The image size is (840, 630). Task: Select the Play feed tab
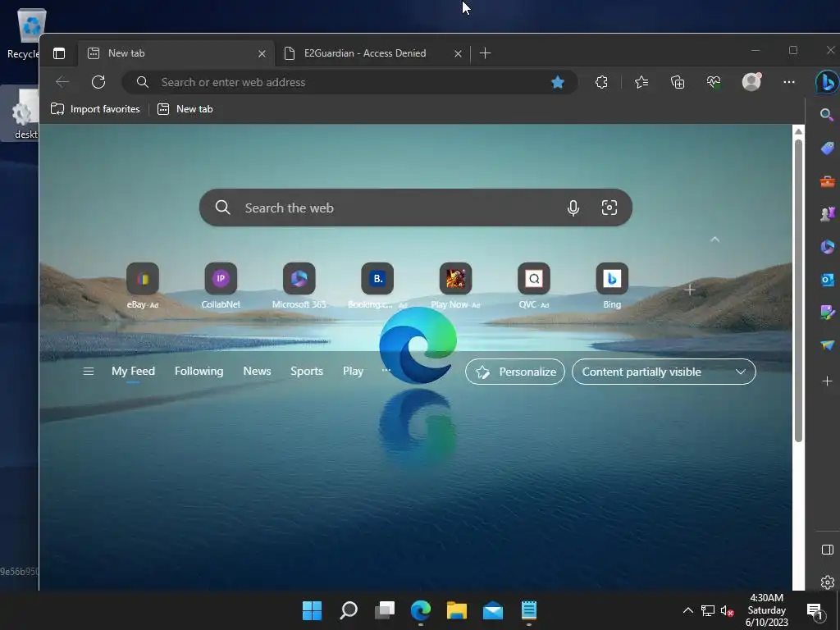[x=353, y=372]
